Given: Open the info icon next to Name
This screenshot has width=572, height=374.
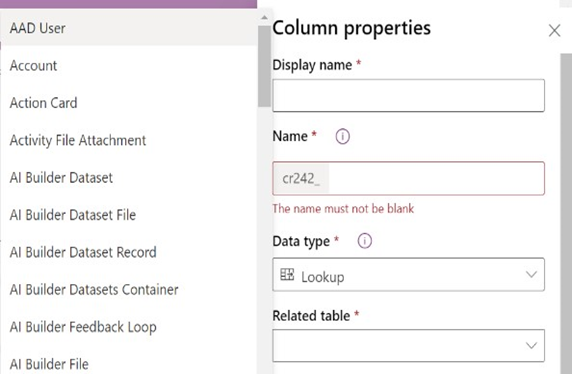Looking at the screenshot, I should (x=343, y=136).
